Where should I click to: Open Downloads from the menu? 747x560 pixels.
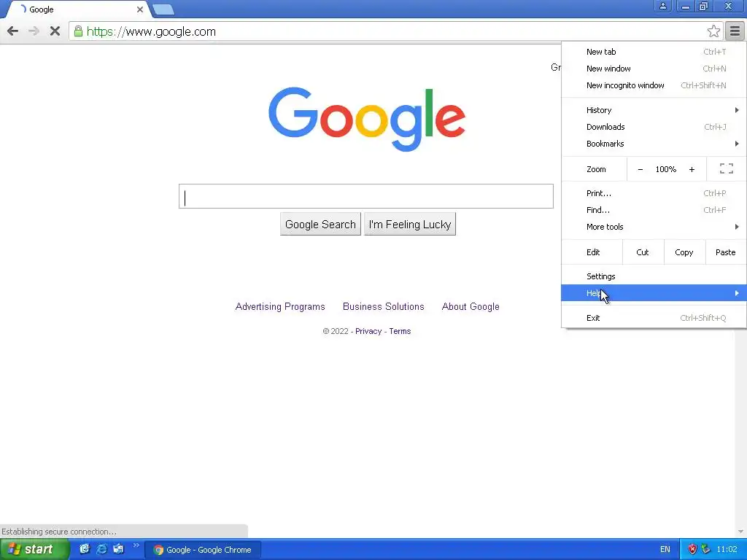[654, 127]
